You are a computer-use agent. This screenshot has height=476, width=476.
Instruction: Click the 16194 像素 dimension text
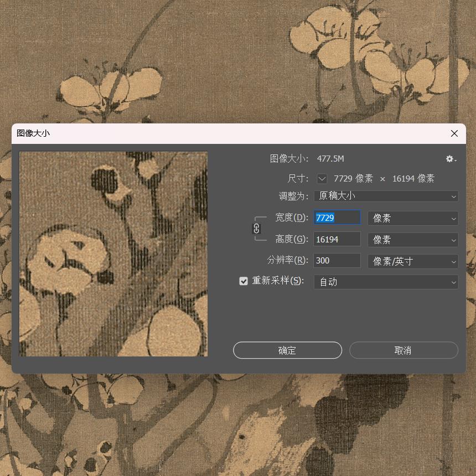click(413, 178)
